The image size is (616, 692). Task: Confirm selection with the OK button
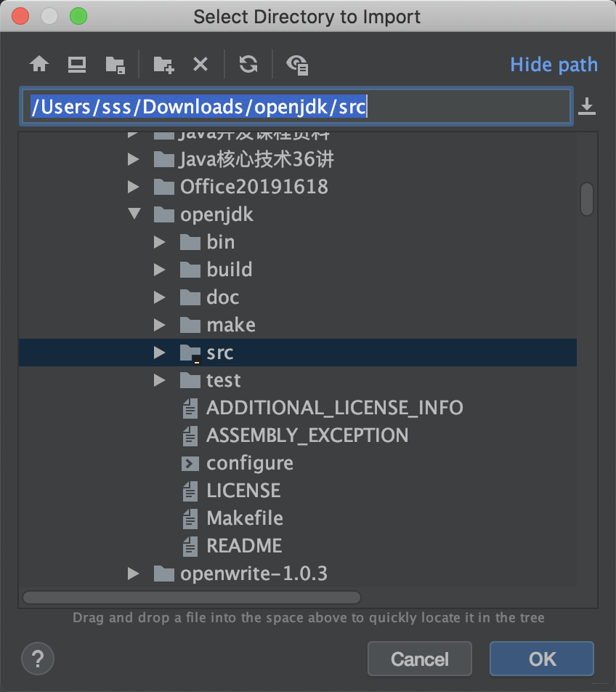point(542,659)
